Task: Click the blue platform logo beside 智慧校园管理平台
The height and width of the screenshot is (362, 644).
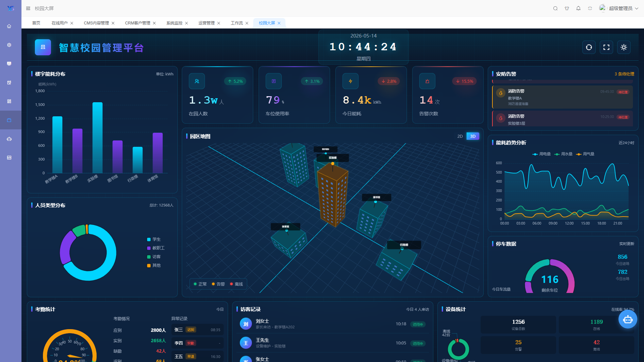Action: click(x=43, y=47)
